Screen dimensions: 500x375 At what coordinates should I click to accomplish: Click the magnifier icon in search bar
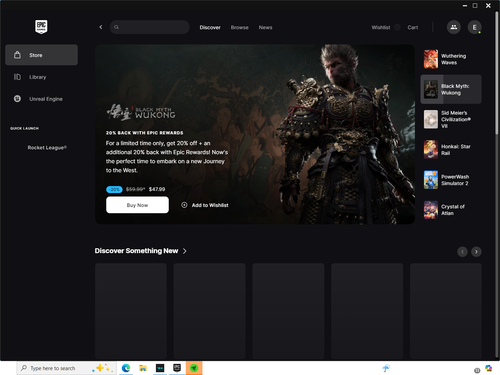(116, 27)
